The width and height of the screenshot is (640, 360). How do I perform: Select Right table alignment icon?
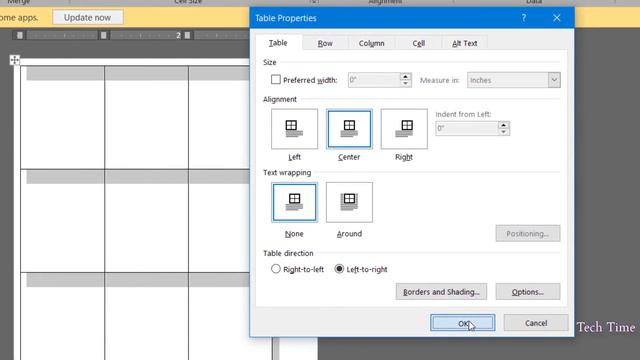click(x=404, y=129)
